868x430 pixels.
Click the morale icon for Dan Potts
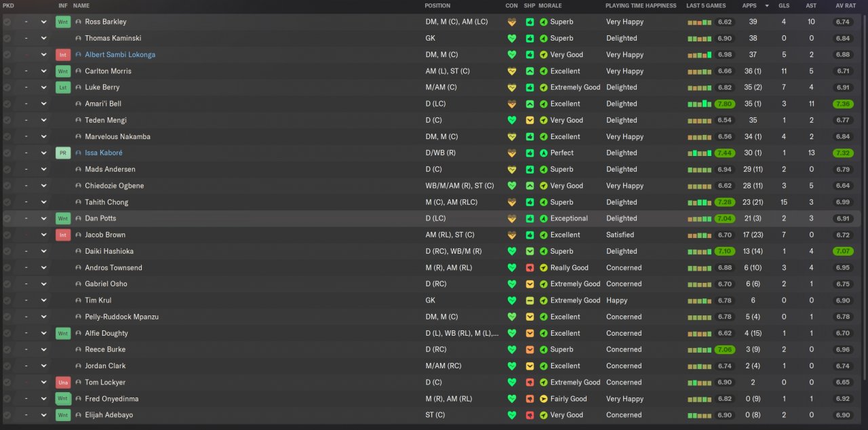click(543, 218)
